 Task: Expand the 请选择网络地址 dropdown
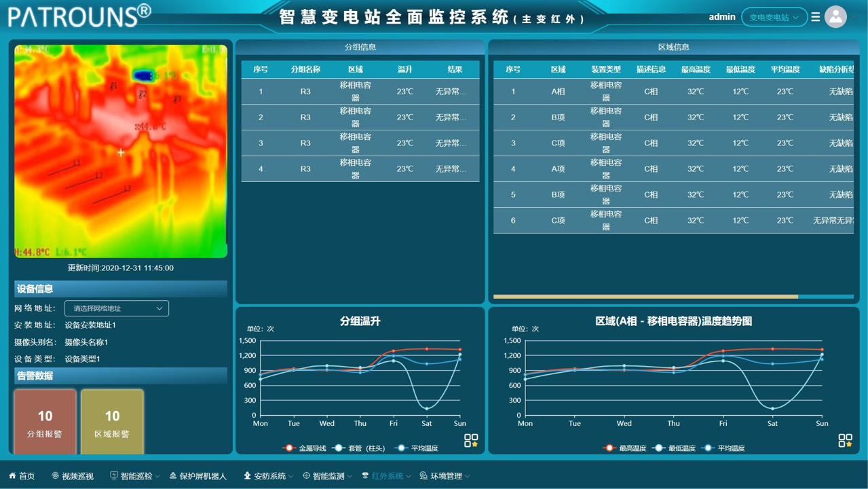[117, 308]
